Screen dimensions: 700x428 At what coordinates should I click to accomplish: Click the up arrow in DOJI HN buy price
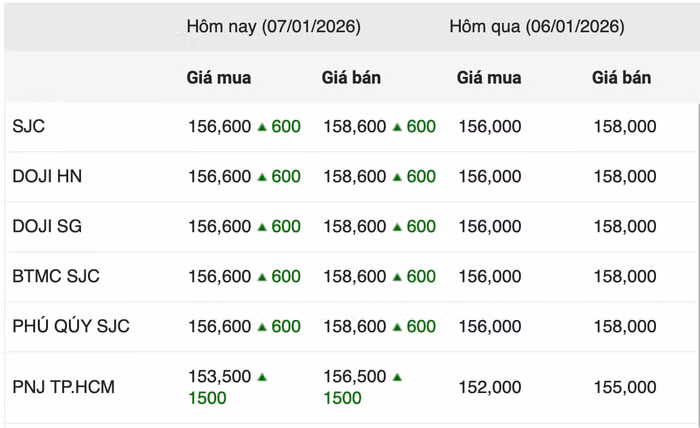point(262,177)
